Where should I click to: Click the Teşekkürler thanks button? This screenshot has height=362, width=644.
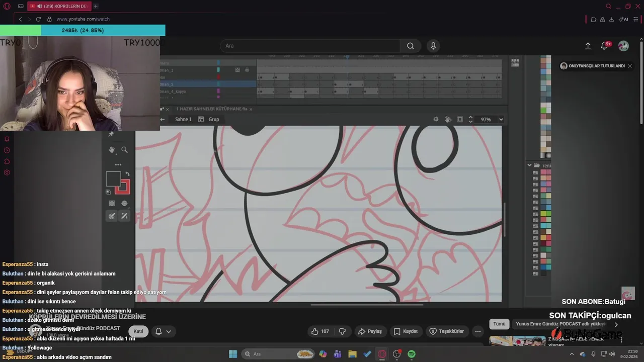click(447, 331)
